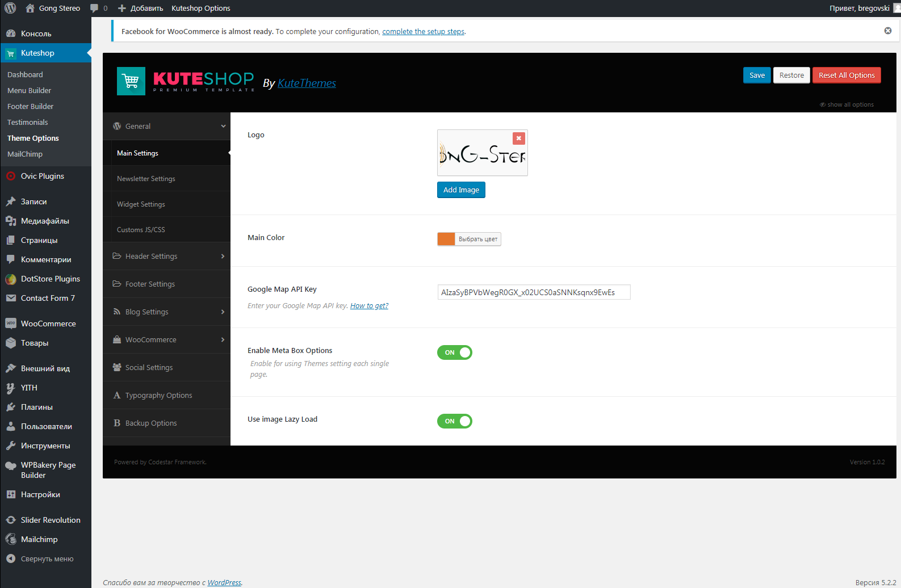Remove the logo image with red X
Image resolution: width=901 pixels, height=588 pixels.
pos(518,138)
